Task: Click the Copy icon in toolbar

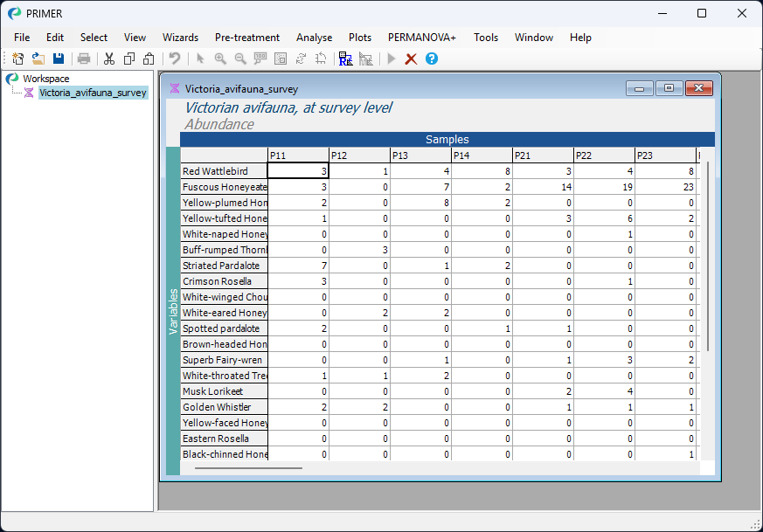Action: [129, 59]
